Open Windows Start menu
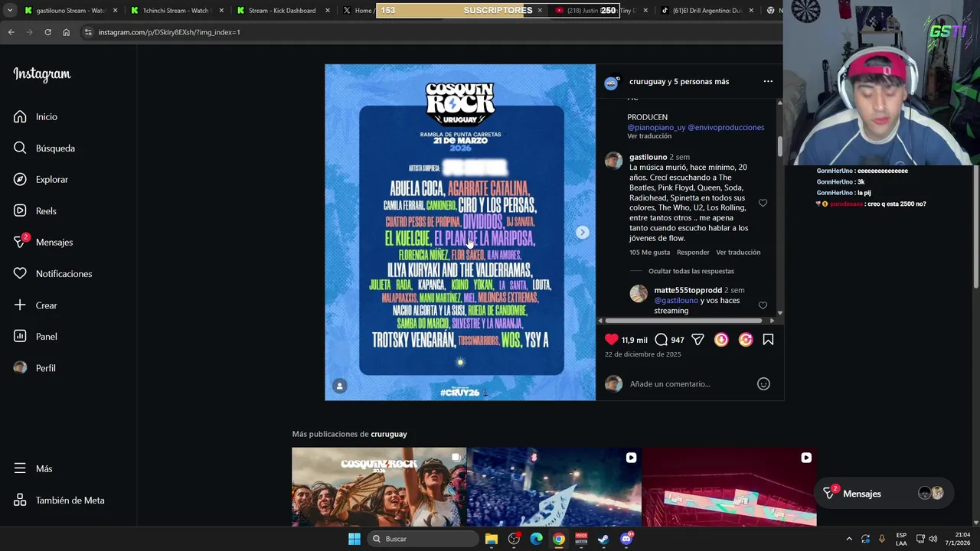This screenshot has height=551, width=980. pyautogui.click(x=354, y=539)
